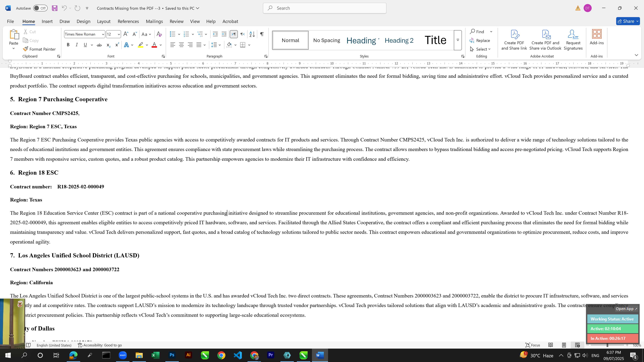
Task: Open the File menu
Action: [x=10, y=21]
